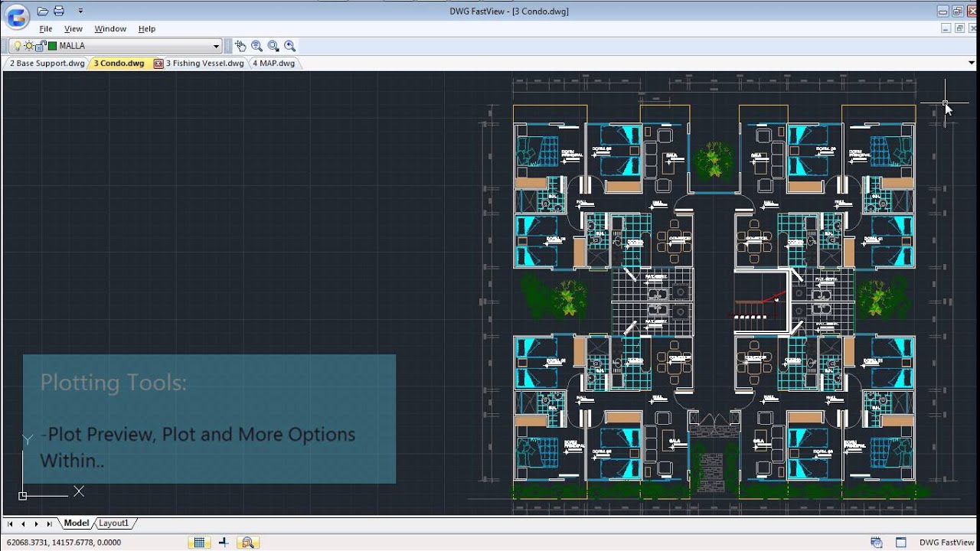
Task: Close the 3 Fishing Vessel.dwg tab
Action: [x=158, y=64]
